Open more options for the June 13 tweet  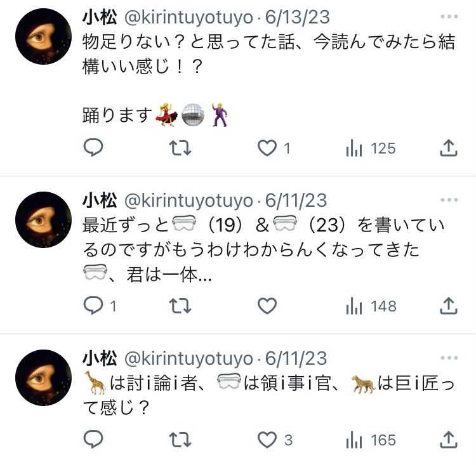point(449,16)
